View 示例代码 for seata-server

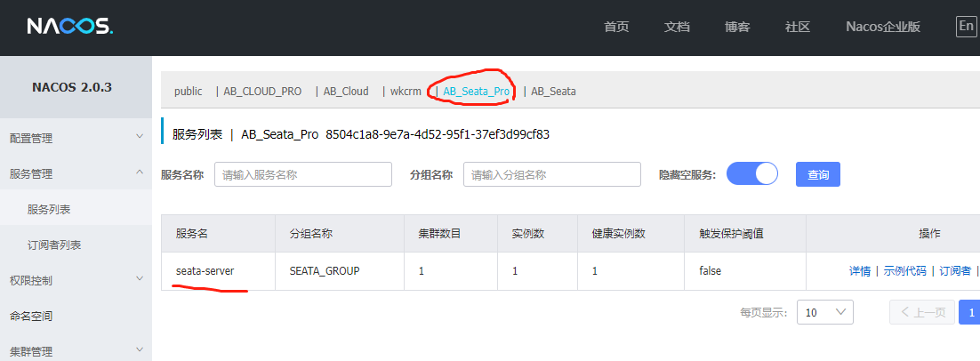pyautogui.click(x=904, y=270)
